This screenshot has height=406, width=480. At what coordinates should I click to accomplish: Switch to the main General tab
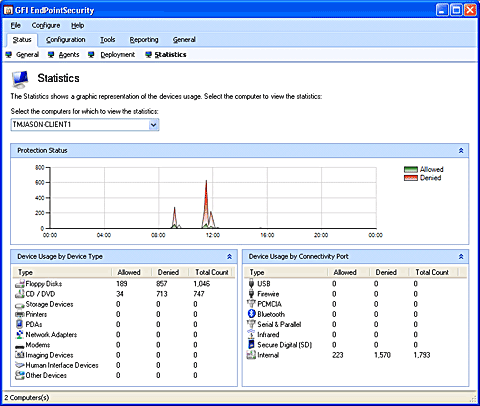(184, 40)
